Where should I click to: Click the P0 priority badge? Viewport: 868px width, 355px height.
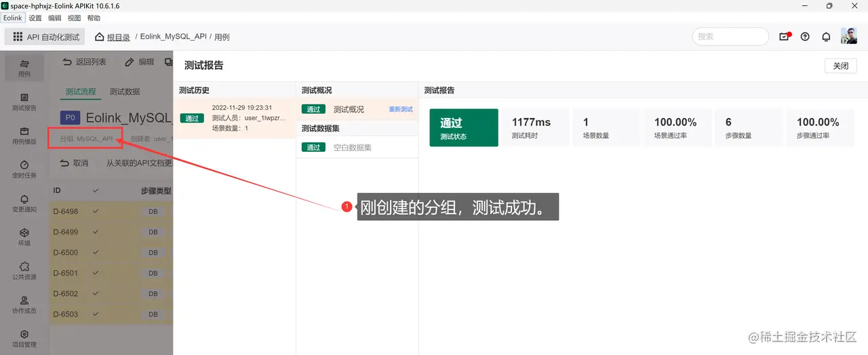tap(70, 117)
